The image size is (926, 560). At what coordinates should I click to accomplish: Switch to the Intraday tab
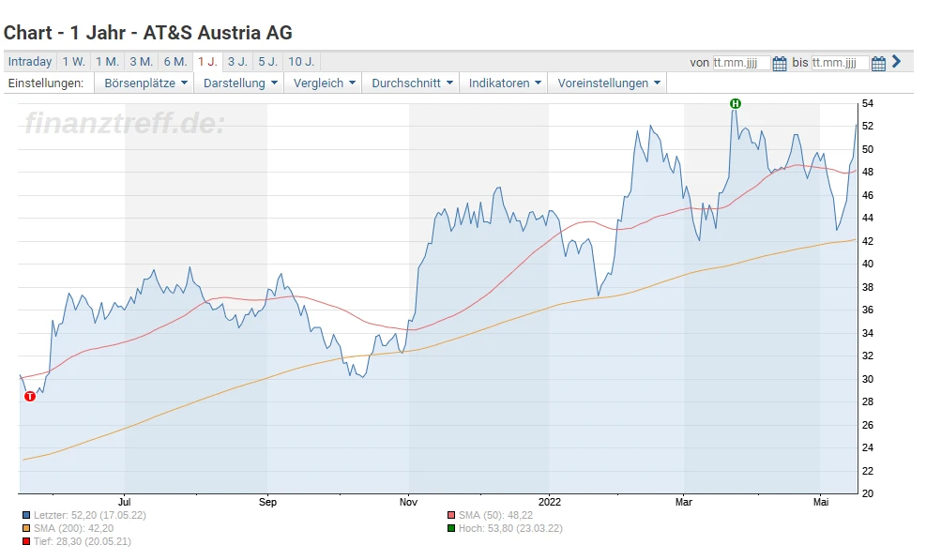coord(30,62)
